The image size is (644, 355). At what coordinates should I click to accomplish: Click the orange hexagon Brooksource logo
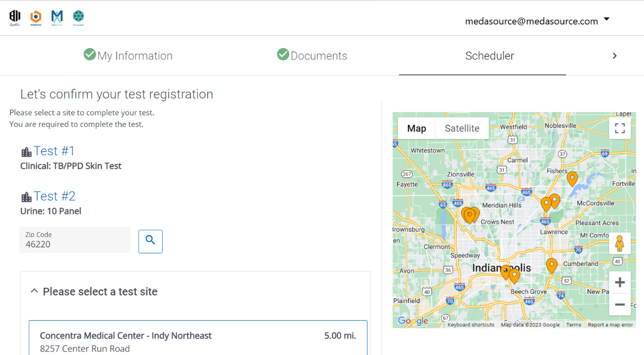(x=36, y=18)
